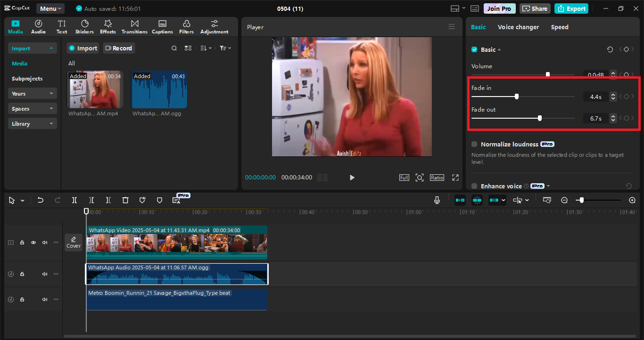Open the media filter dropdown
This screenshot has width=644, height=340.
[225, 48]
